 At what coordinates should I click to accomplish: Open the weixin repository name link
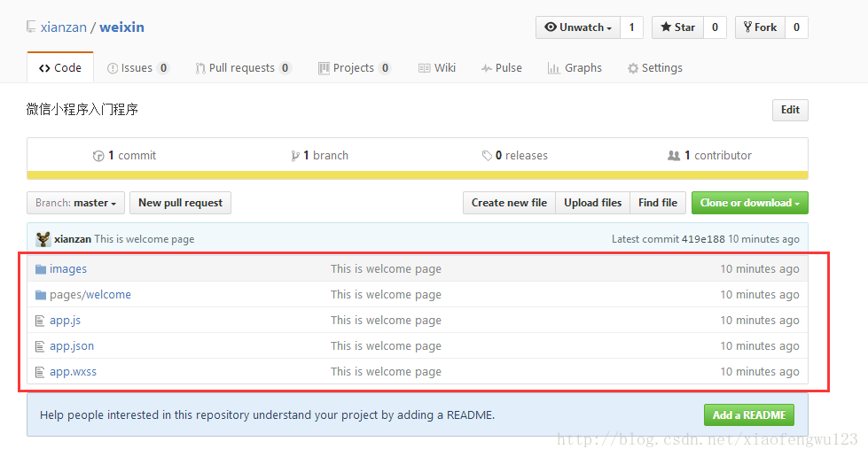click(x=121, y=27)
